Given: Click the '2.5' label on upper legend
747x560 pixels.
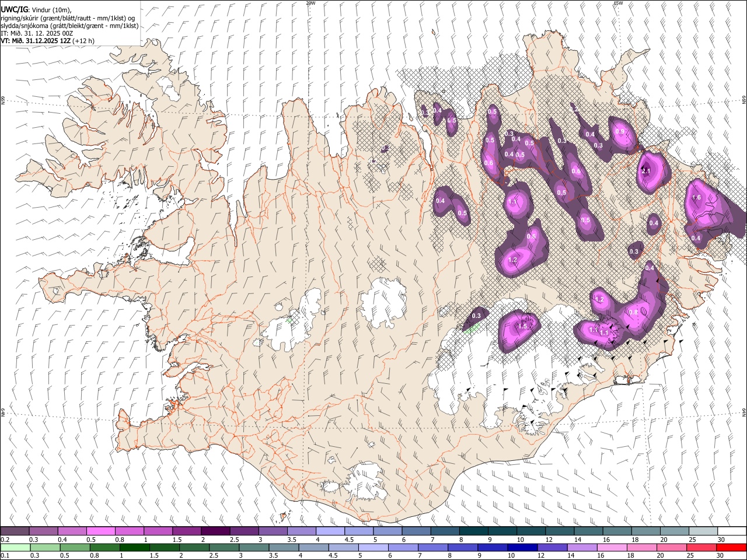Looking at the screenshot, I should coord(234,540).
